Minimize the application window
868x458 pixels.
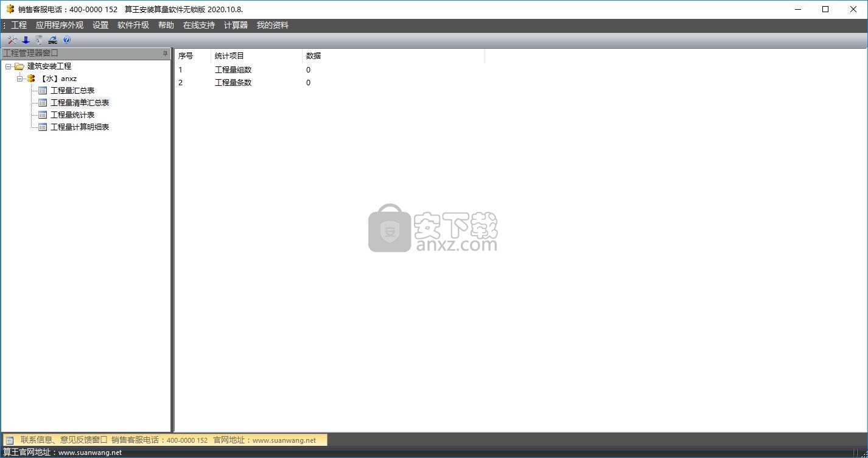[x=797, y=9]
